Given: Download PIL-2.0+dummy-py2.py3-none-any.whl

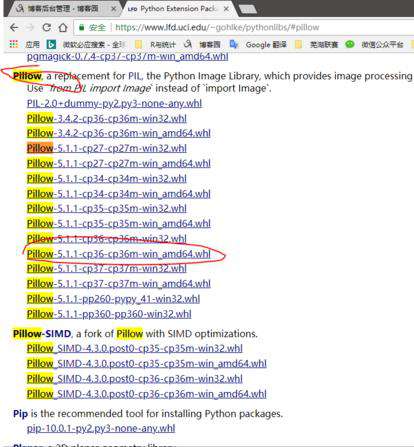Looking at the screenshot, I should click(114, 103).
